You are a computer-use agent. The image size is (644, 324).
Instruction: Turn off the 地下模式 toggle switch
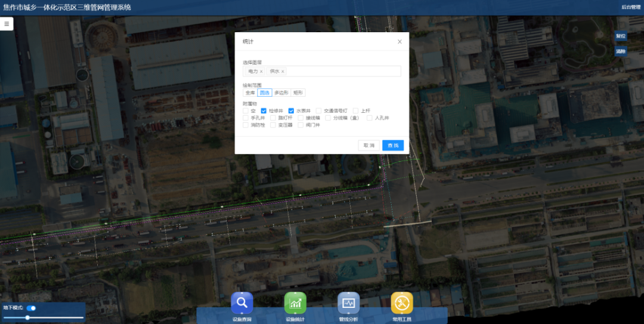point(31,308)
